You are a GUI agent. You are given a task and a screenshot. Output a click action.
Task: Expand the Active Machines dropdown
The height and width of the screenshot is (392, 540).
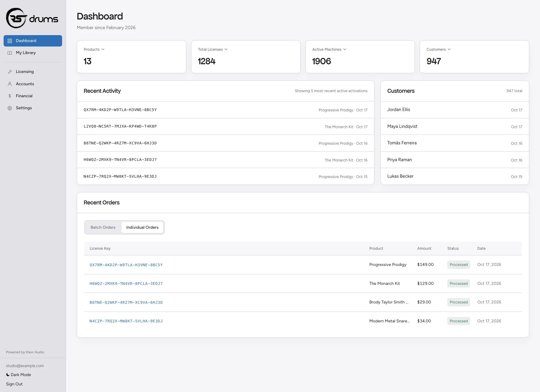[x=329, y=49]
